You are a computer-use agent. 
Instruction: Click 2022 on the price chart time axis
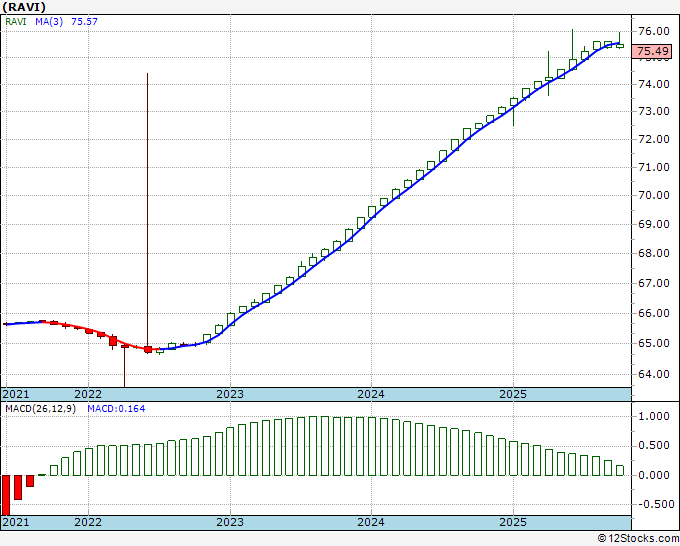click(88, 394)
